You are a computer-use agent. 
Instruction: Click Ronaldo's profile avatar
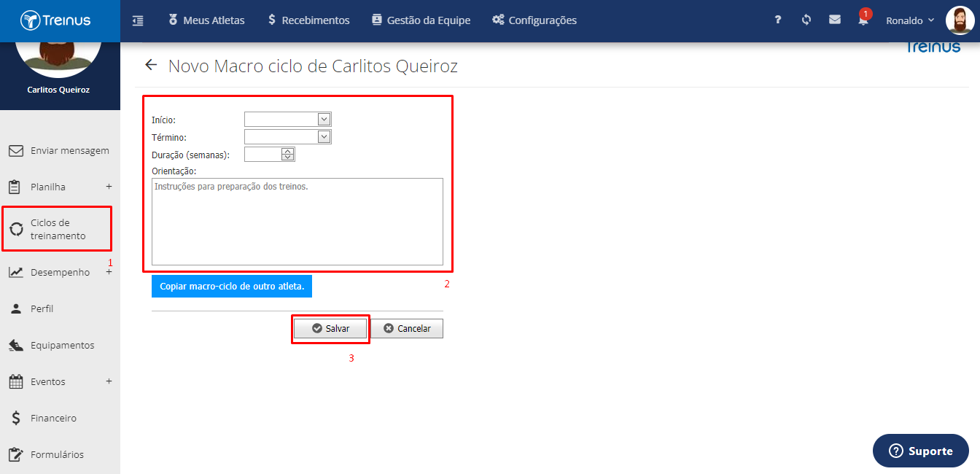click(960, 20)
